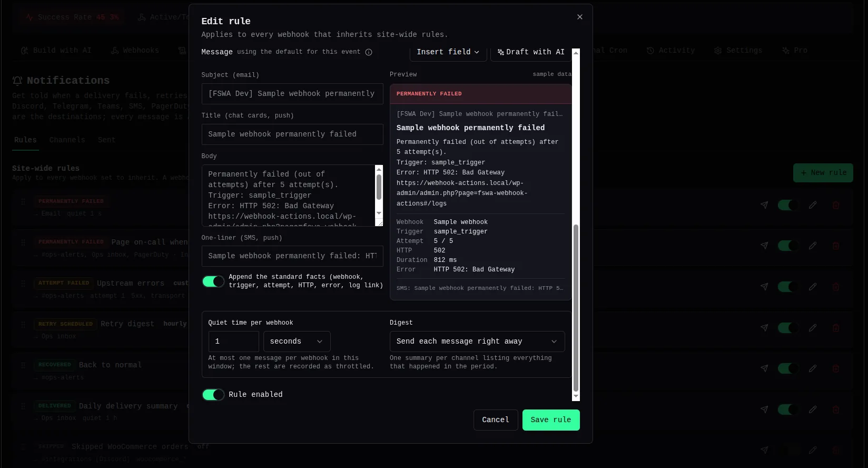Send test for Upstream errors rule

(x=764, y=287)
